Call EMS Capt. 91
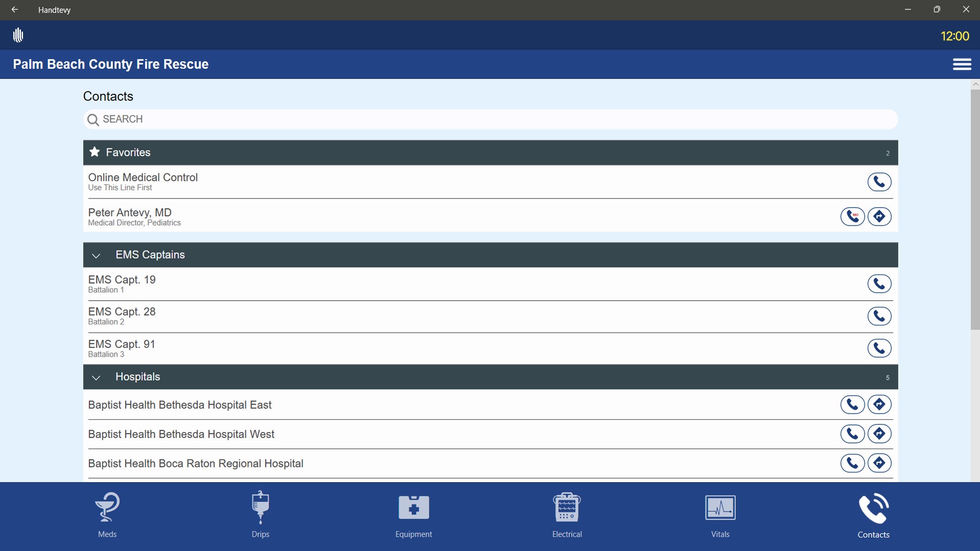This screenshot has width=980, height=551. pos(879,348)
